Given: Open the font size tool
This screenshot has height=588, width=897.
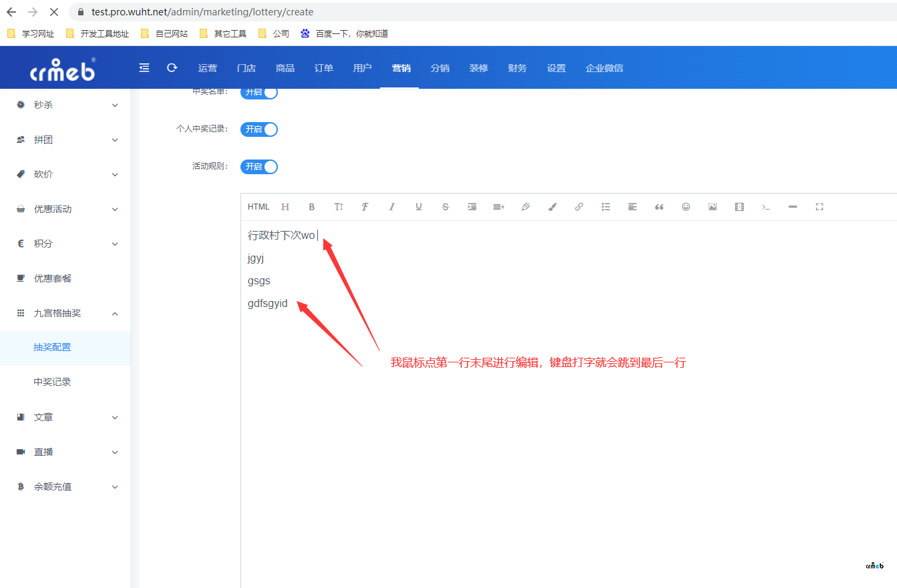Looking at the screenshot, I should pos(339,207).
